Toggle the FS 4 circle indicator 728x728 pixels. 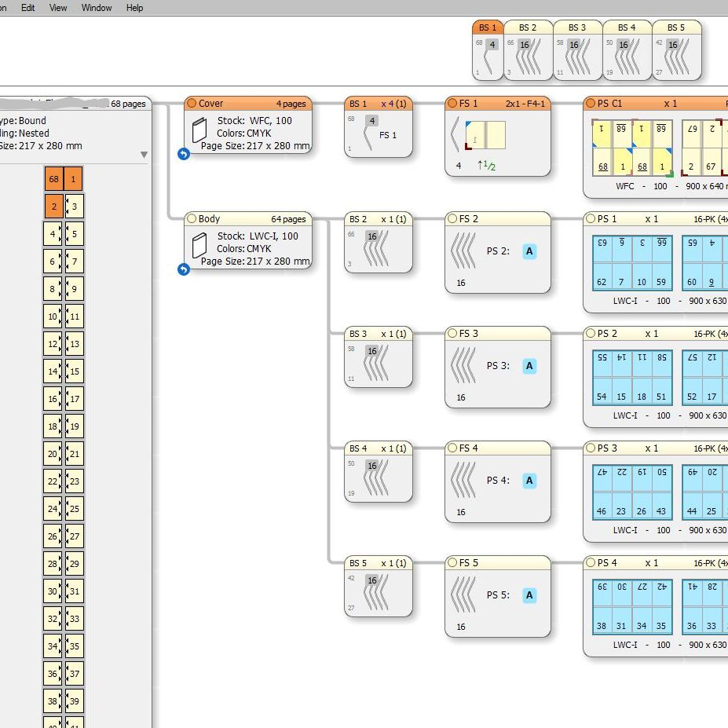point(452,448)
